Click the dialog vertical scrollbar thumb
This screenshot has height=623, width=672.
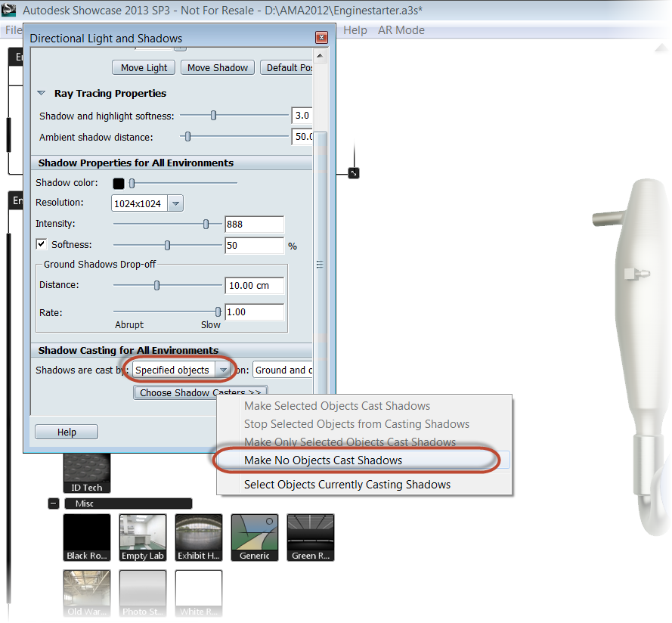point(320,264)
